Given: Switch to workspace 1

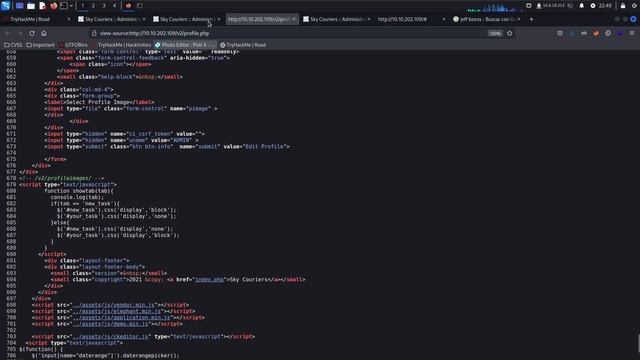Looking at the screenshot, I should [82, 6].
